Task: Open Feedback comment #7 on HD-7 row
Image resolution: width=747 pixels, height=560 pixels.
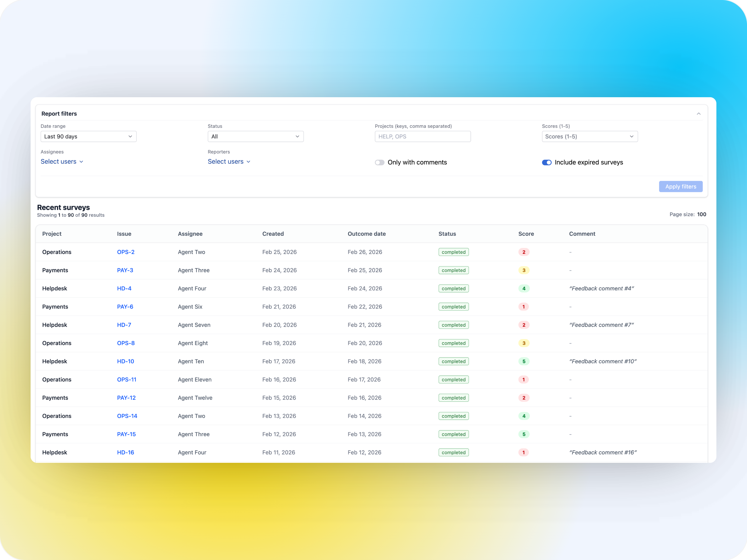Action: click(601, 325)
